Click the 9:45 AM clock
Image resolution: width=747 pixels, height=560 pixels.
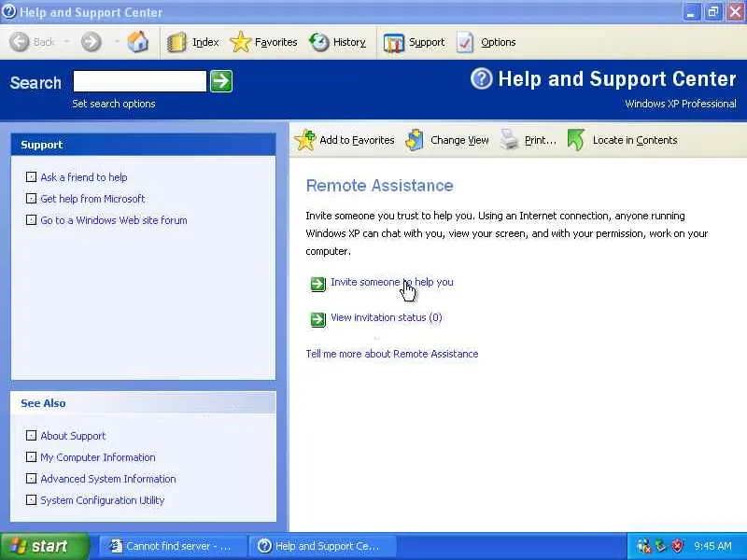click(x=712, y=546)
